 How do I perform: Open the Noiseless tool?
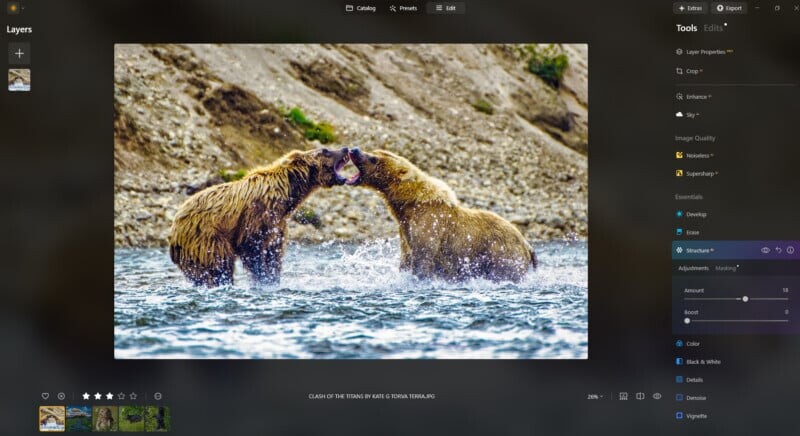point(697,155)
